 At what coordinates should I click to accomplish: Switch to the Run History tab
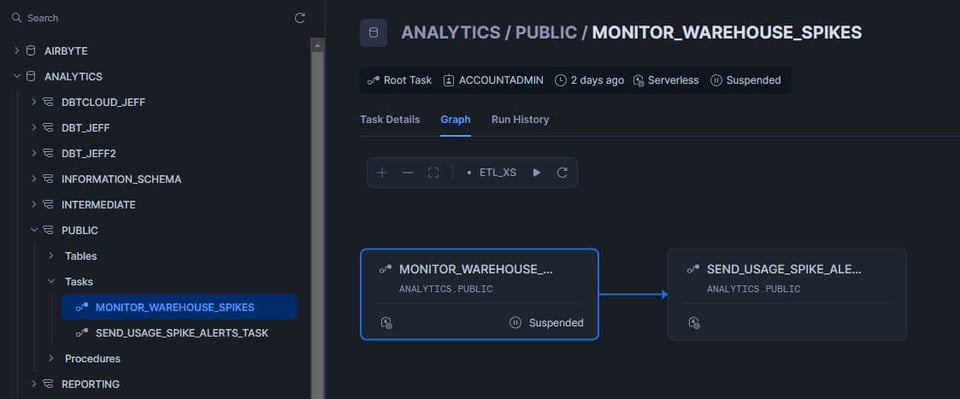[520, 119]
